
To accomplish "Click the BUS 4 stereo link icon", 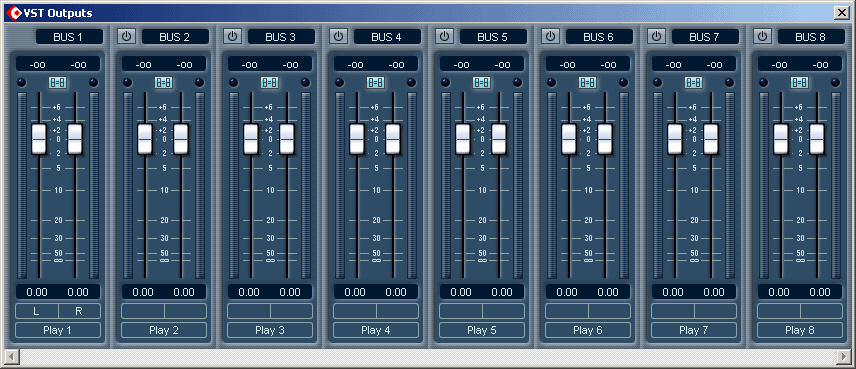I will click(x=375, y=82).
